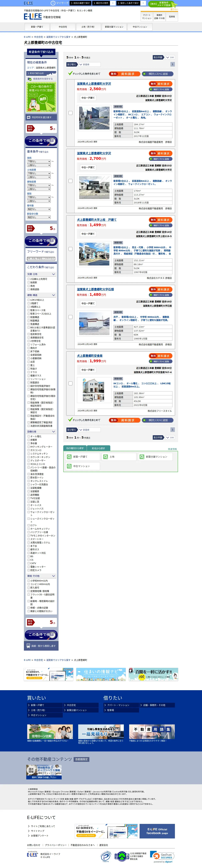The image size is (202, 868).
Task: Check the 2,560万円 listing checkbox
Action: (x=70, y=113)
